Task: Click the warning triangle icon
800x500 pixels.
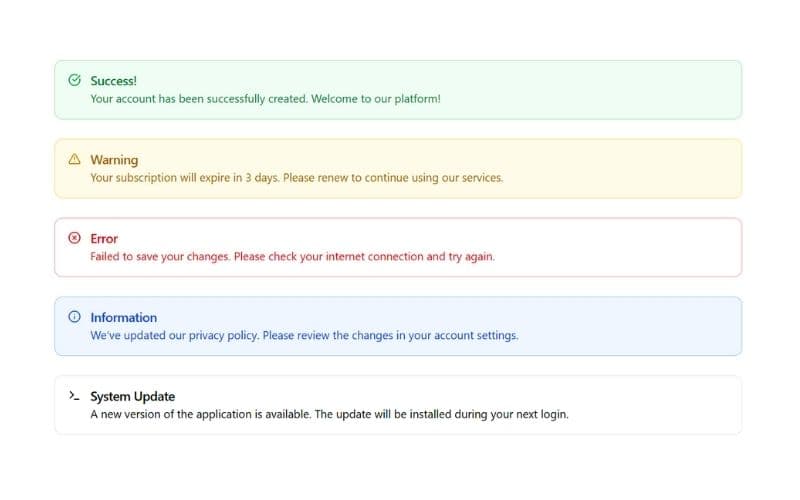Action: [74, 159]
